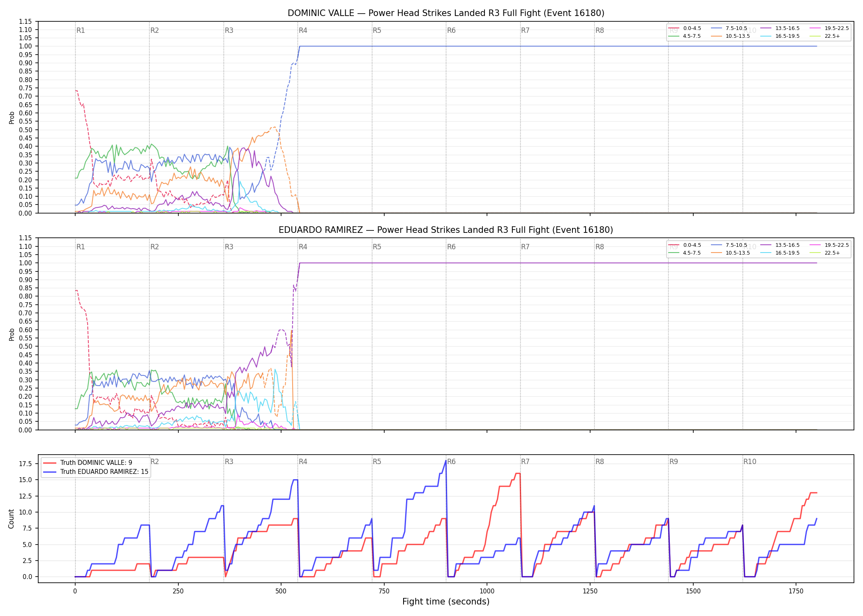Screen dimensions: 863x616
Task: Click the EDUARDO RAMIREZ chart title
Action: pyautogui.click(x=446, y=230)
